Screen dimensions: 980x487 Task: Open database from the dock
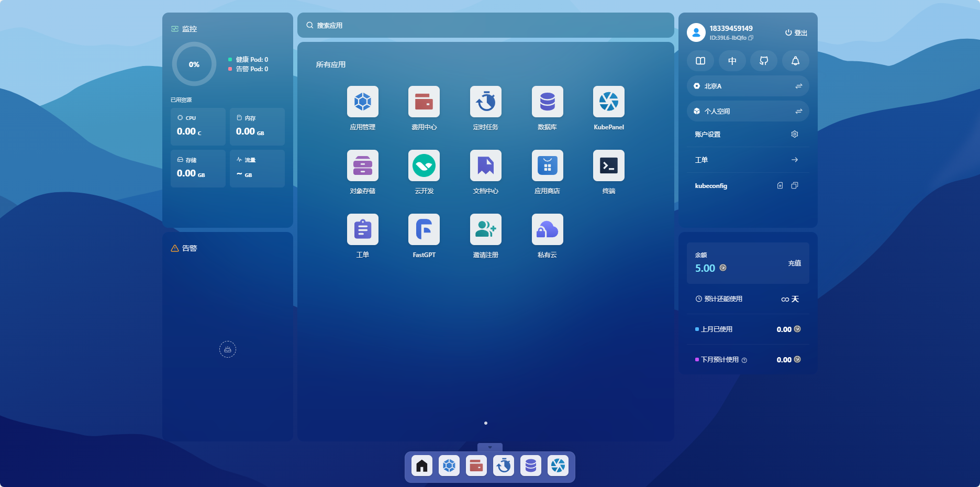pos(531,466)
